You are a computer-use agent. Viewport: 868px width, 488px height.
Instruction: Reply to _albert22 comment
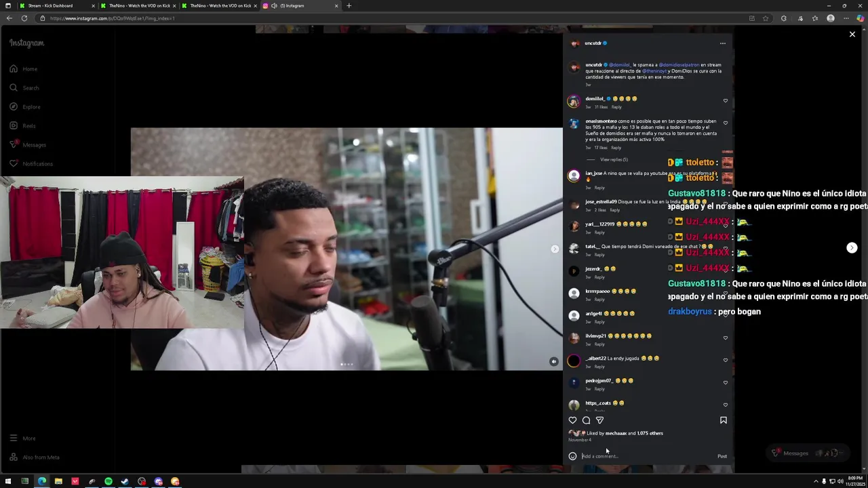point(599,367)
